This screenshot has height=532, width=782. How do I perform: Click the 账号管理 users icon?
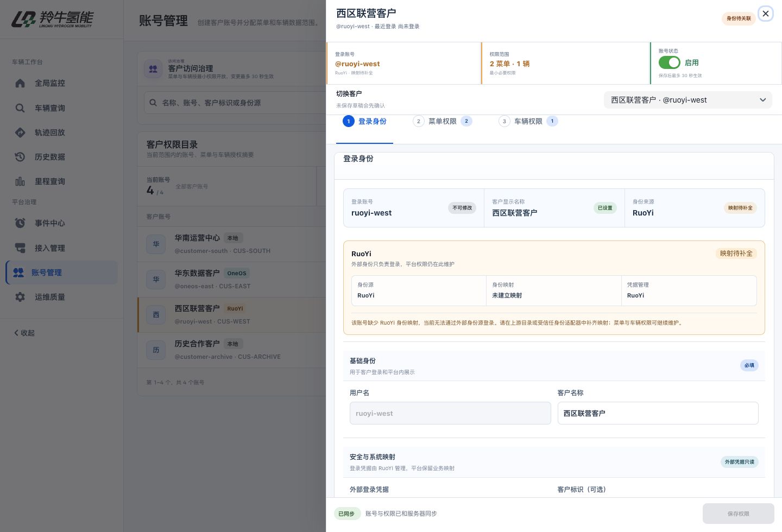[x=18, y=273]
